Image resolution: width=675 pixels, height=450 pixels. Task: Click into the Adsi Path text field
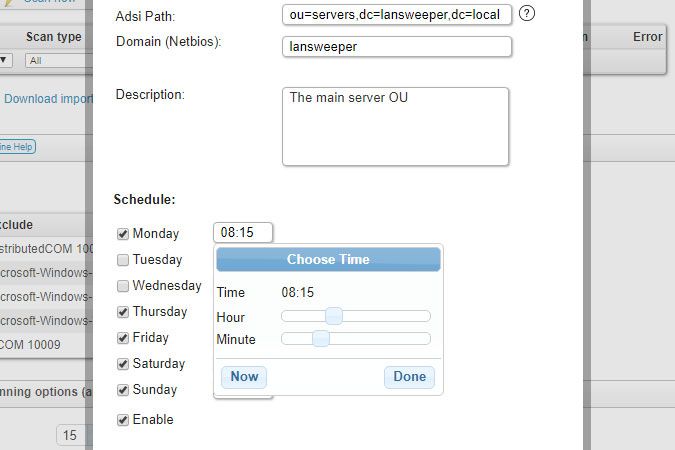pyautogui.click(x=397, y=15)
